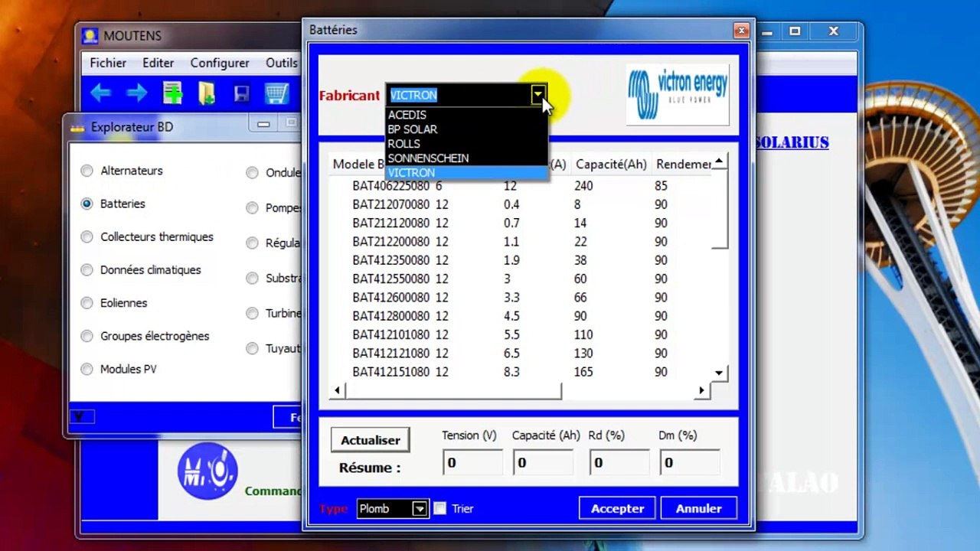
Task: Choose the Données climatiques option
Action: (87, 270)
